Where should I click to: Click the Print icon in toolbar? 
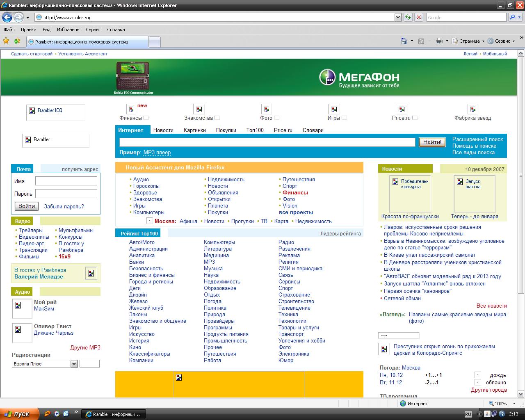[x=439, y=41]
